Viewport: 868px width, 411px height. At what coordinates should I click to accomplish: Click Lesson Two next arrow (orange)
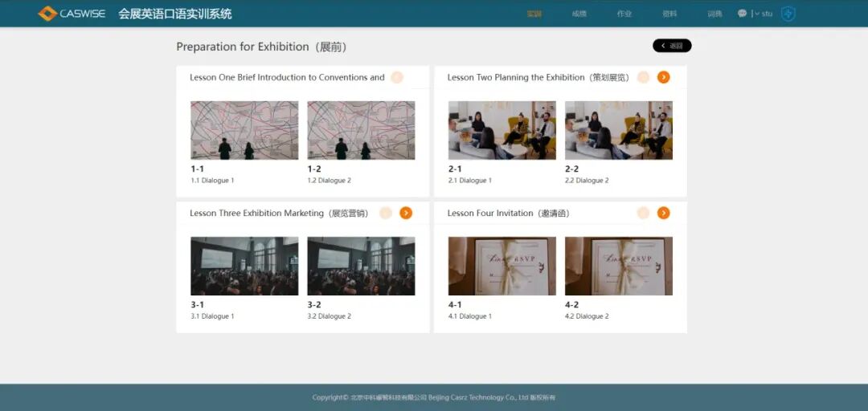[x=663, y=77]
